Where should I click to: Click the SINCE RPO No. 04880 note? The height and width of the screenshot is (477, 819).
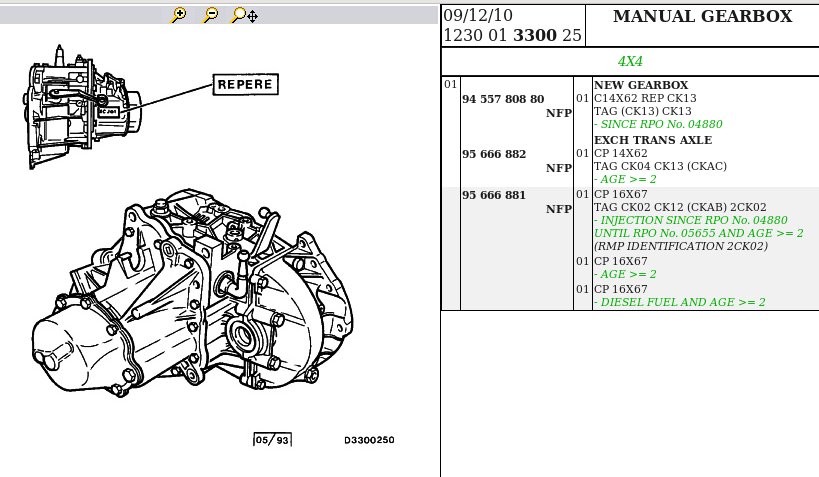(658, 124)
